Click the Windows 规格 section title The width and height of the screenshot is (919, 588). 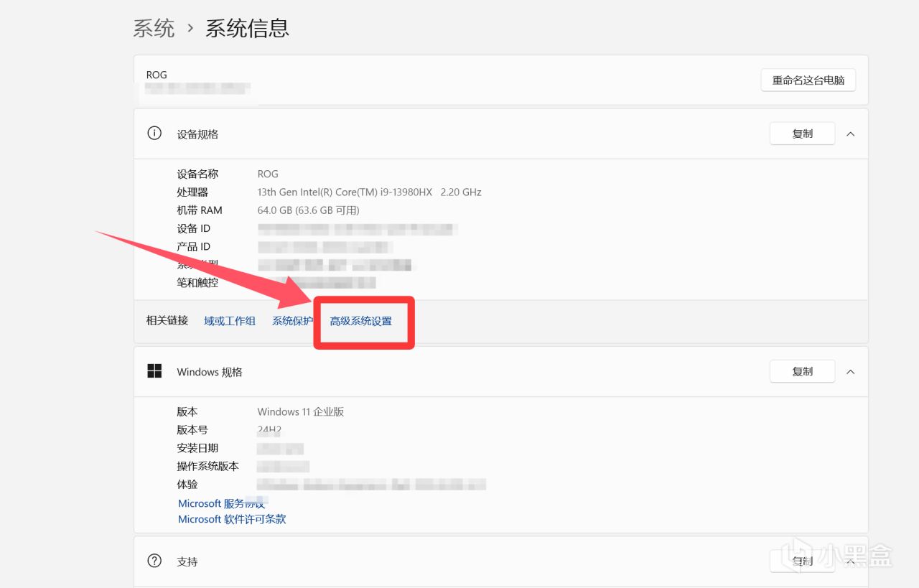point(210,372)
